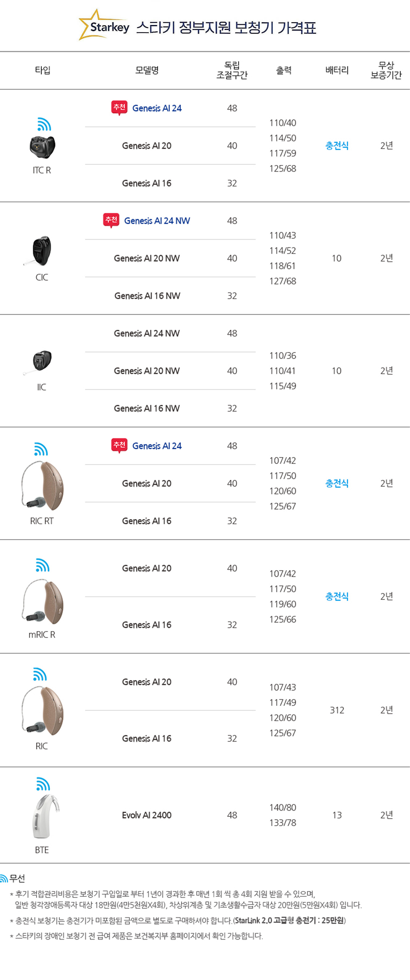The width and height of the screenshot is (410, 980).
Task: Click the wireless icon above BTE device
Action: [43, 784]
